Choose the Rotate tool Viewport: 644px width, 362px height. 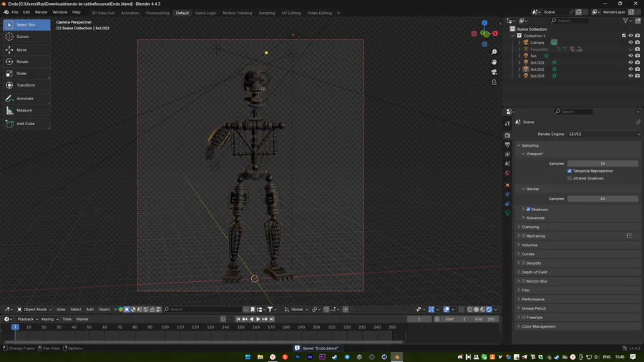[26, 62]
